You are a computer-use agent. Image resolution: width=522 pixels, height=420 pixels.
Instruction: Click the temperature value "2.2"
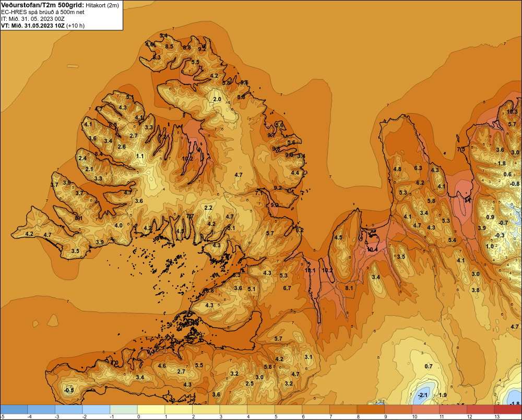pos(208,208)
